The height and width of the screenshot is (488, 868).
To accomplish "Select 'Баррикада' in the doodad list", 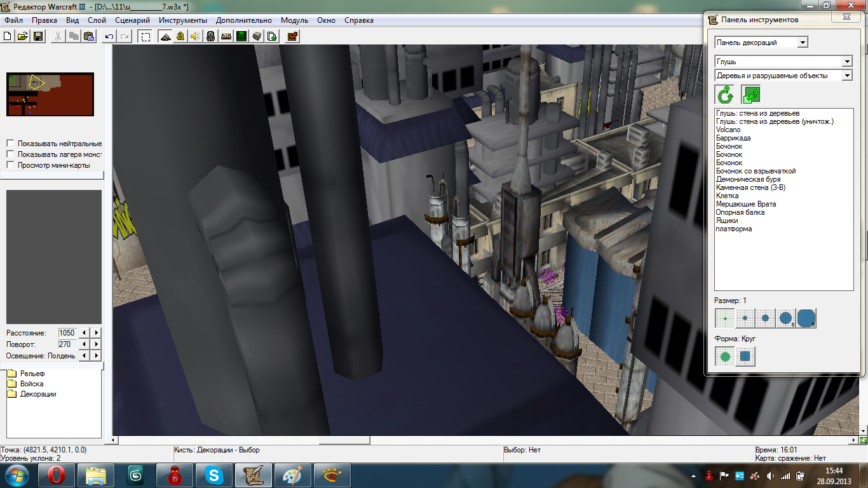I will [733, 138].
